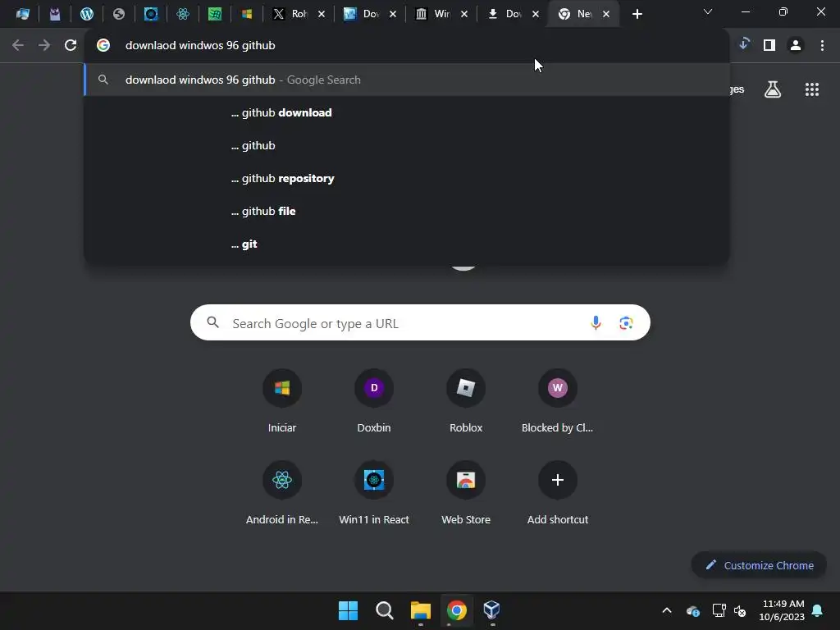Open the Google apps grid
840x630 pixels.
812,89
